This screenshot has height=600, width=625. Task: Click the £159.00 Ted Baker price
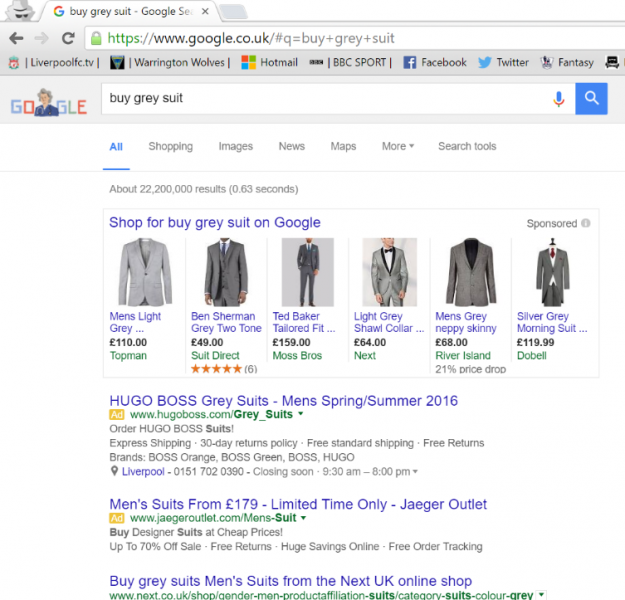coord(291,342)
